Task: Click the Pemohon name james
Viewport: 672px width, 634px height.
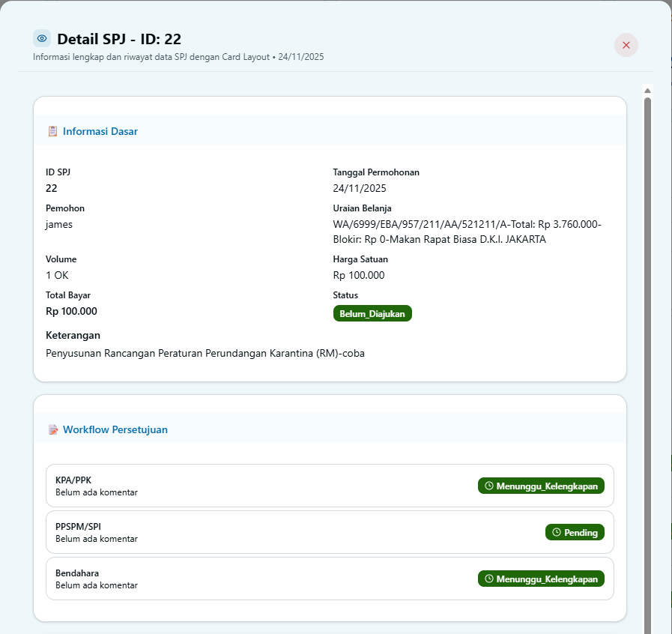Action: [x=59, y=224]
